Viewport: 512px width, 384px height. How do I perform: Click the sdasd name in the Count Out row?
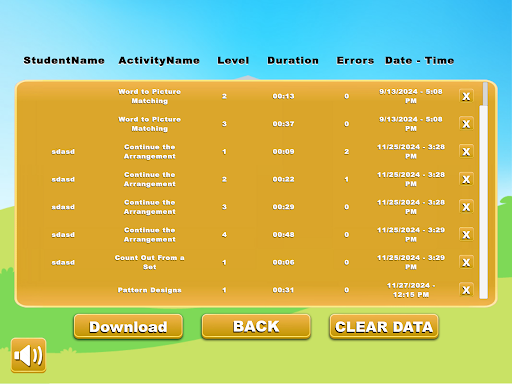click(x=63, y=262)
